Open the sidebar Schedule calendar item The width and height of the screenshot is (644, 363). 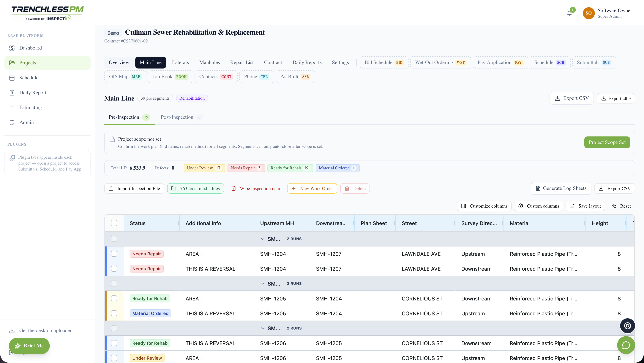point(47,78)
